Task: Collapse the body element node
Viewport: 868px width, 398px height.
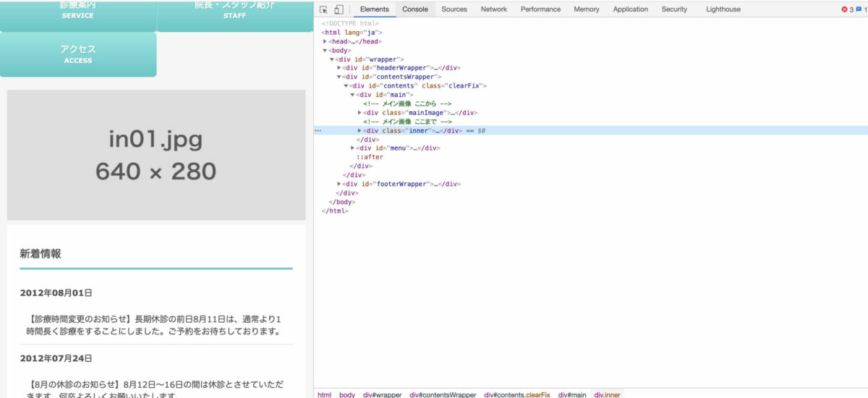Action: pyautogui.click(x=325, y=51)
